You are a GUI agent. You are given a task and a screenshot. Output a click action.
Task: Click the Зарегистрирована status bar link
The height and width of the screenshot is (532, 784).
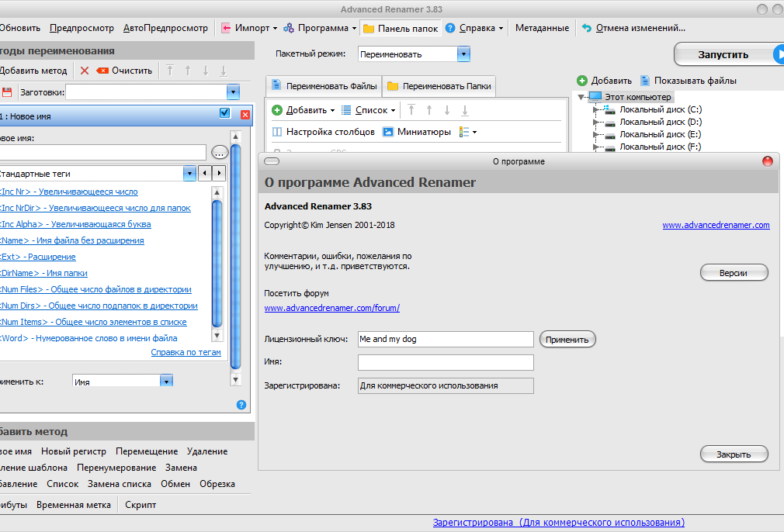558,523
